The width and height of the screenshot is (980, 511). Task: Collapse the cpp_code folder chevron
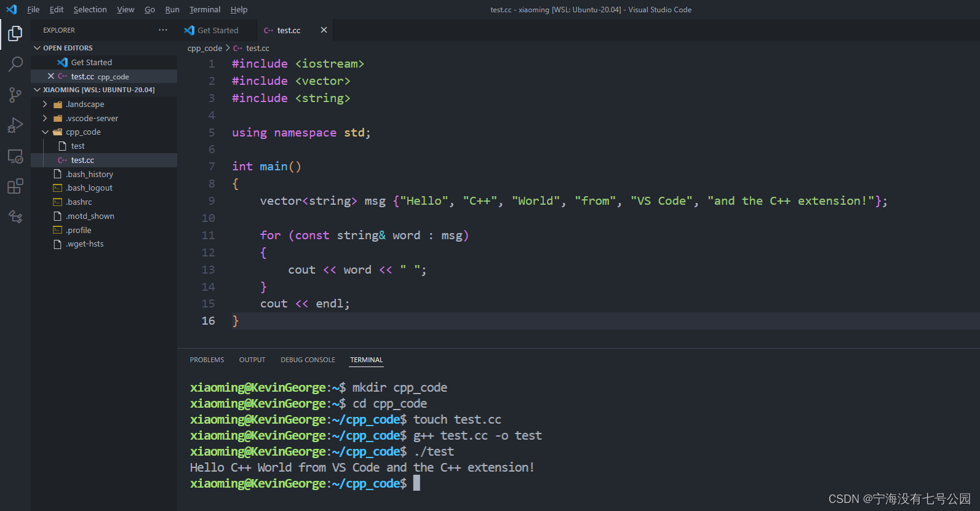[x=45, y=132]
